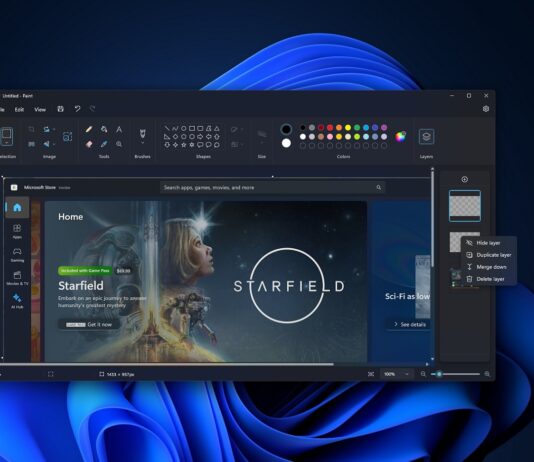Screen dimensions: 534x462
Task: Select the top highlighted layer thumbnail
Action: (465, 206)
